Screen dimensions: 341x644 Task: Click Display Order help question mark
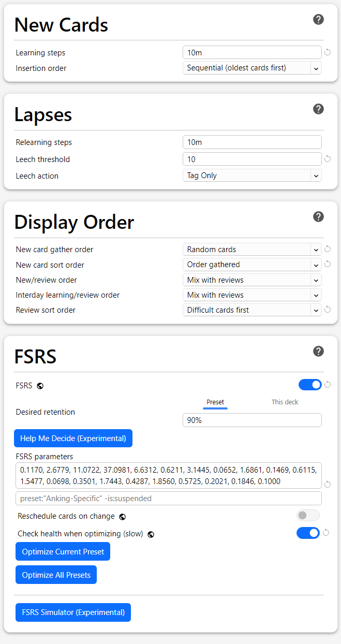[318, 217]
